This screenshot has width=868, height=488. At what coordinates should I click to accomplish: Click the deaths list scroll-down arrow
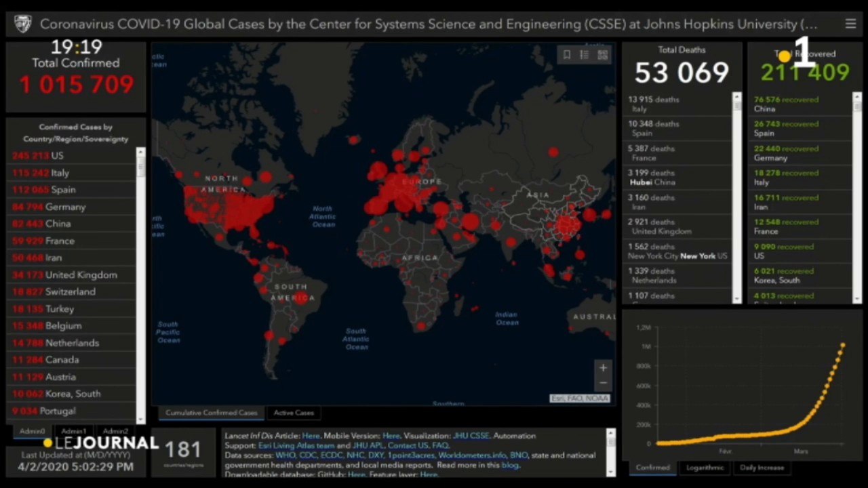[737, 299]
